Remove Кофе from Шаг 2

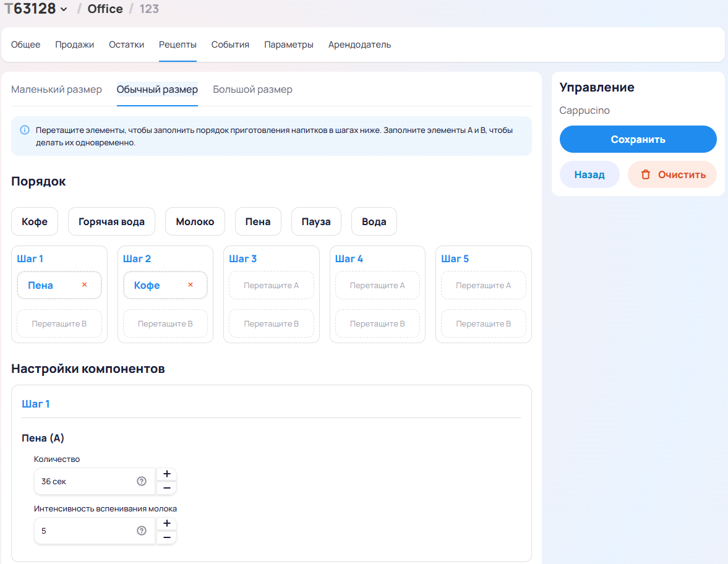pyautogui.click(x=191, y=285)
